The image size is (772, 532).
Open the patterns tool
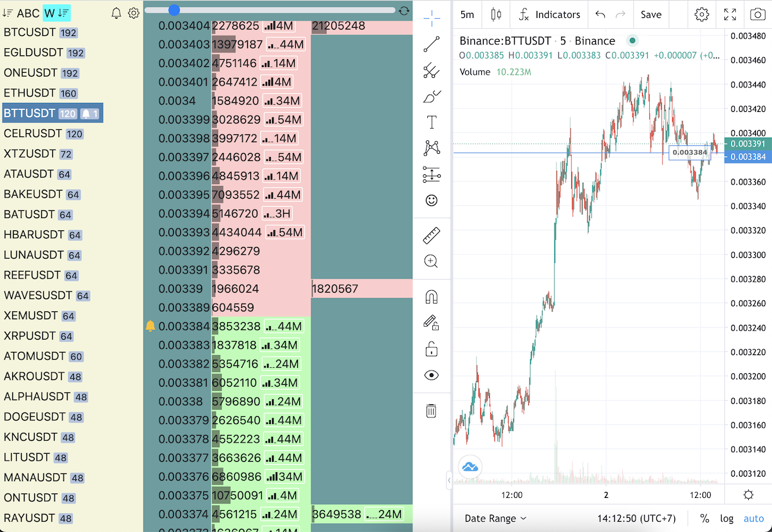pos(432,148)
